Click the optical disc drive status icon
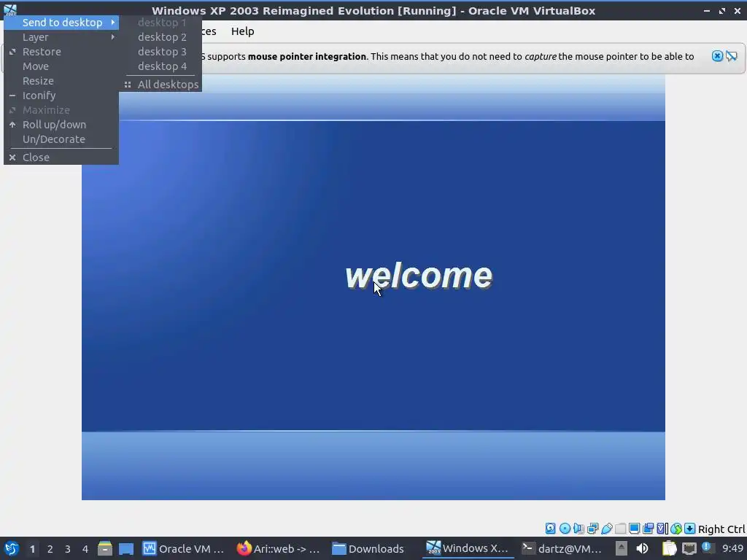 (565, 528)
